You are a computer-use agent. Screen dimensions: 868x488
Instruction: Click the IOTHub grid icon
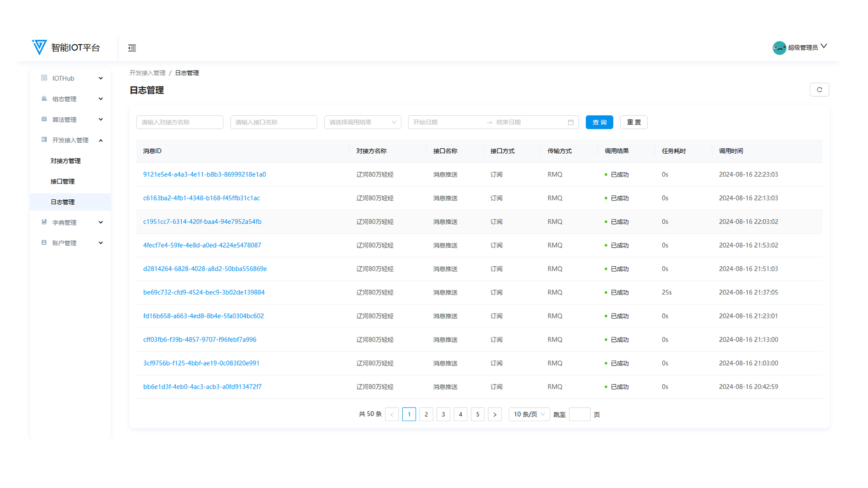click(44, 78)
